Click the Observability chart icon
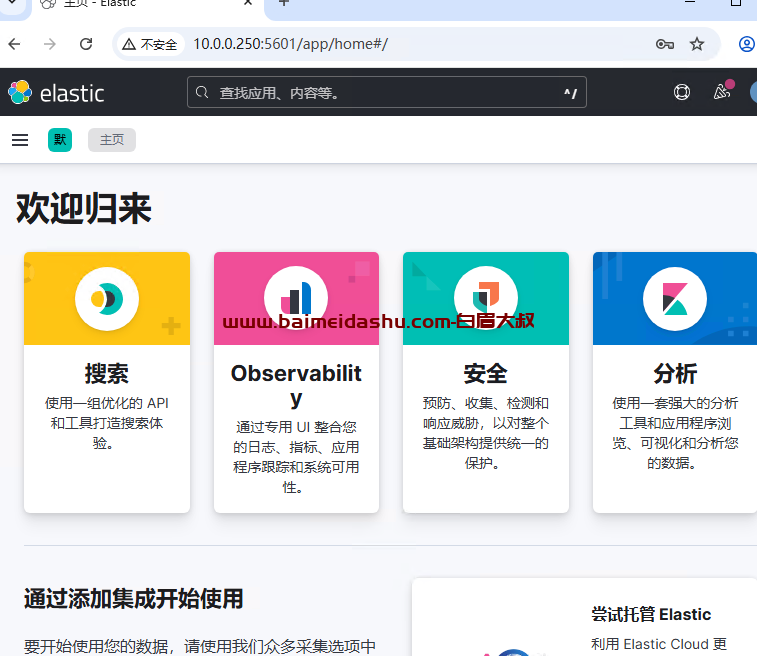The height and width of the screenshot is (656, 757). coord(296,299)
